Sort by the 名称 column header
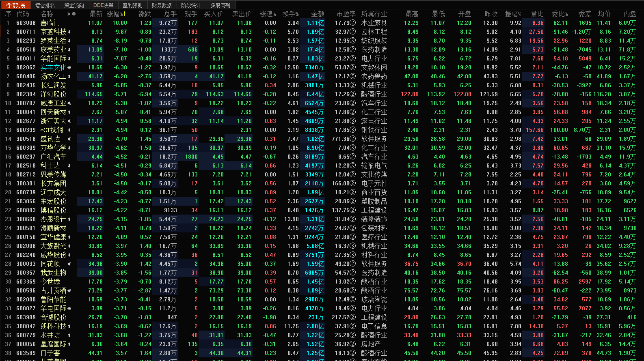The image size is (644, 361). (x=47, y=14)
